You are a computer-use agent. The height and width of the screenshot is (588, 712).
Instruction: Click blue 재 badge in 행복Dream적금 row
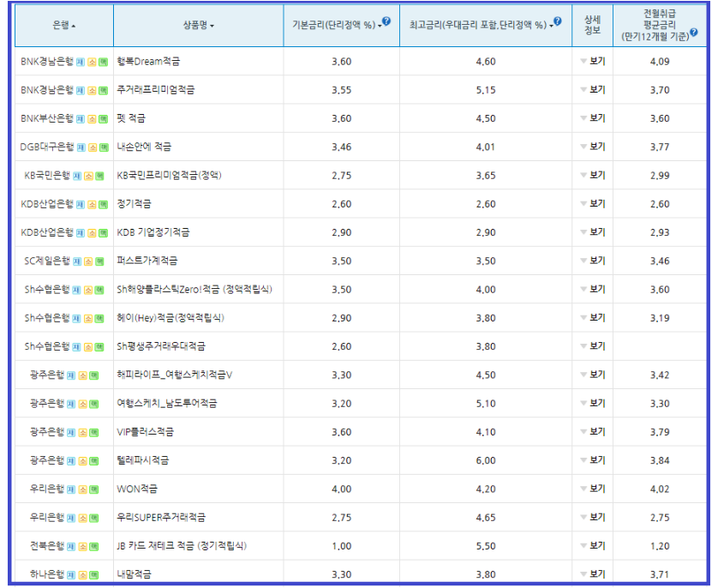tap(81, 63)
